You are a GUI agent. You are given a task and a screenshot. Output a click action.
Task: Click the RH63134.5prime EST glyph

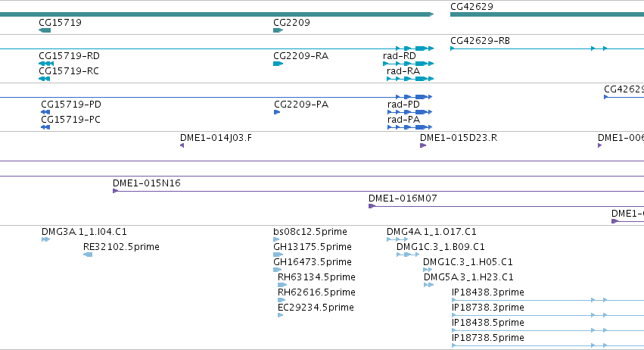click(x=282, y=285)
